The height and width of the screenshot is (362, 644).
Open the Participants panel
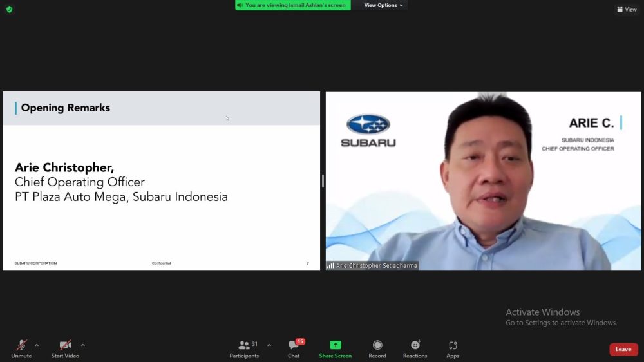244,345
